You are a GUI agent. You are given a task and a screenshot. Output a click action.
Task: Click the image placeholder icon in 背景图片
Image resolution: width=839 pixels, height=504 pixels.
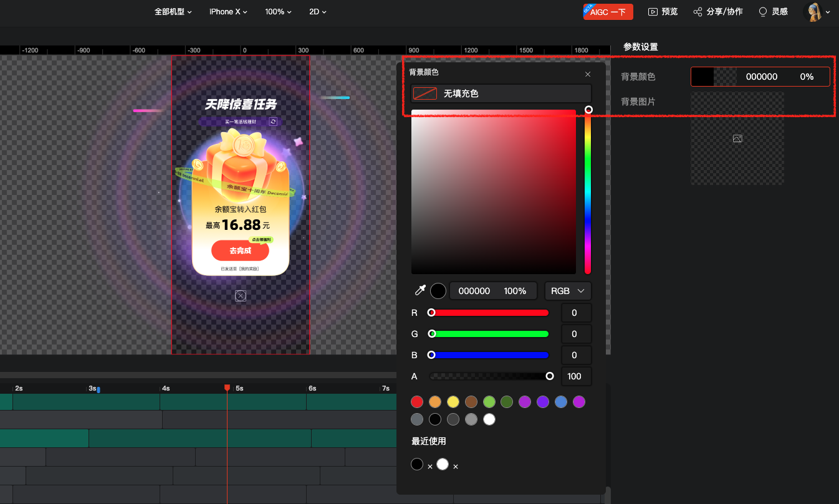coord(737,139)
